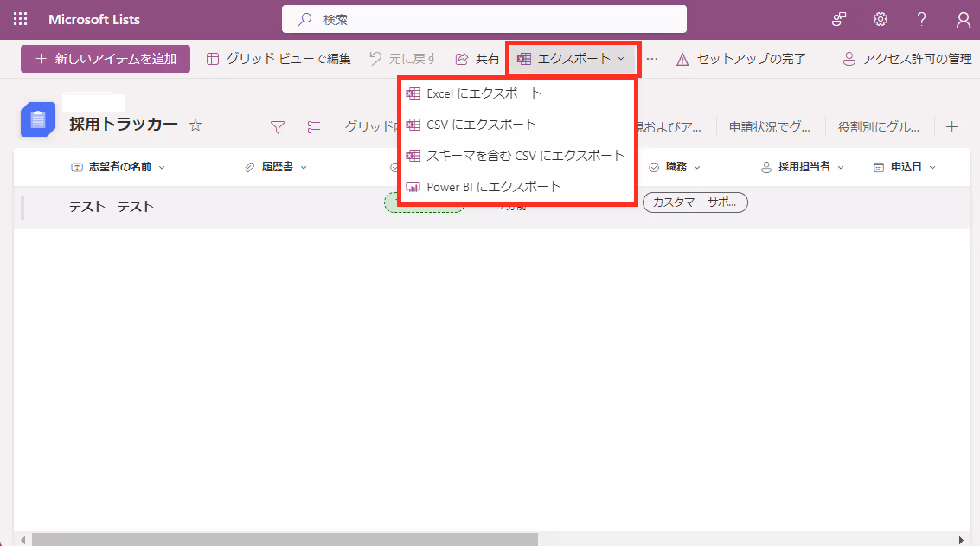Click the 採用トラッカー list title
Screen dimensions: 980x546
click(x=124, y=125)
